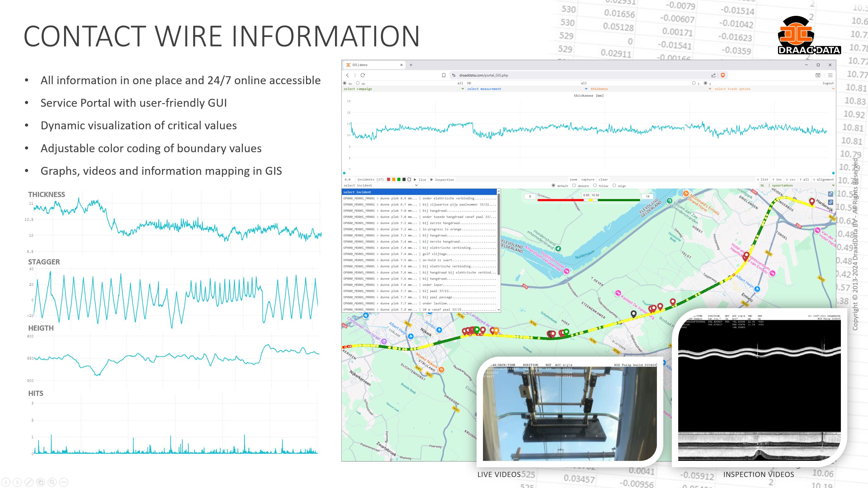Viewport: 868px width, 488px height.
Task: Click the map fullscreen expand icon
Action: 830,194
